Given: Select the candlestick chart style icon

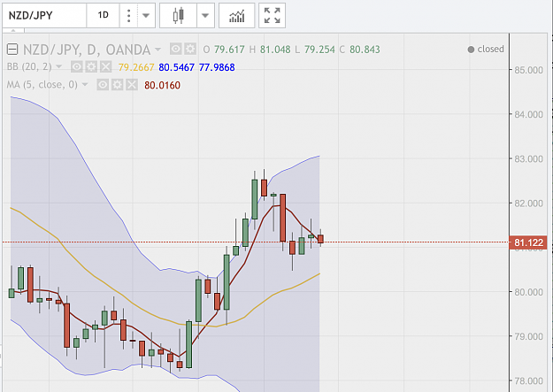Looking at the screenshot, I should 179,16.
